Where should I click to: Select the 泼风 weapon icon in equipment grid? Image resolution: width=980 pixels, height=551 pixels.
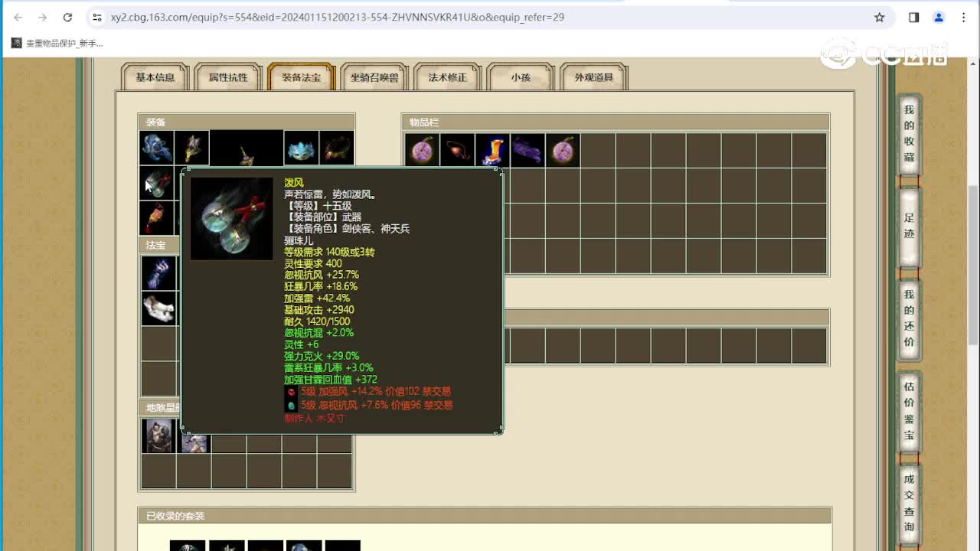pos(156,183)
